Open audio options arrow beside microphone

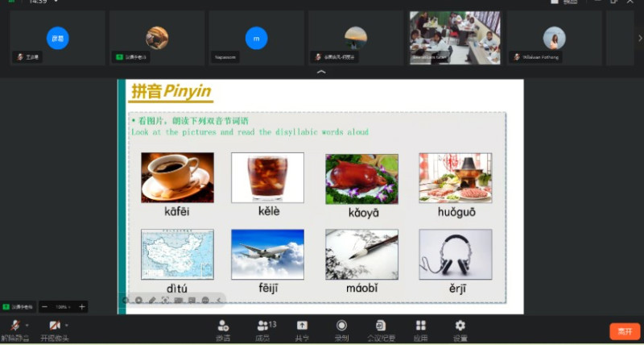tap(27, 325)
